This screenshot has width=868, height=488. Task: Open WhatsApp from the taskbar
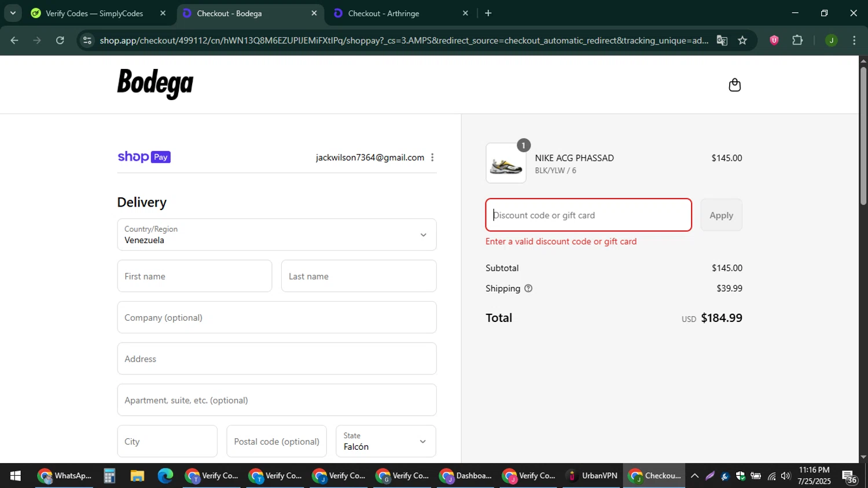point(64,476)
